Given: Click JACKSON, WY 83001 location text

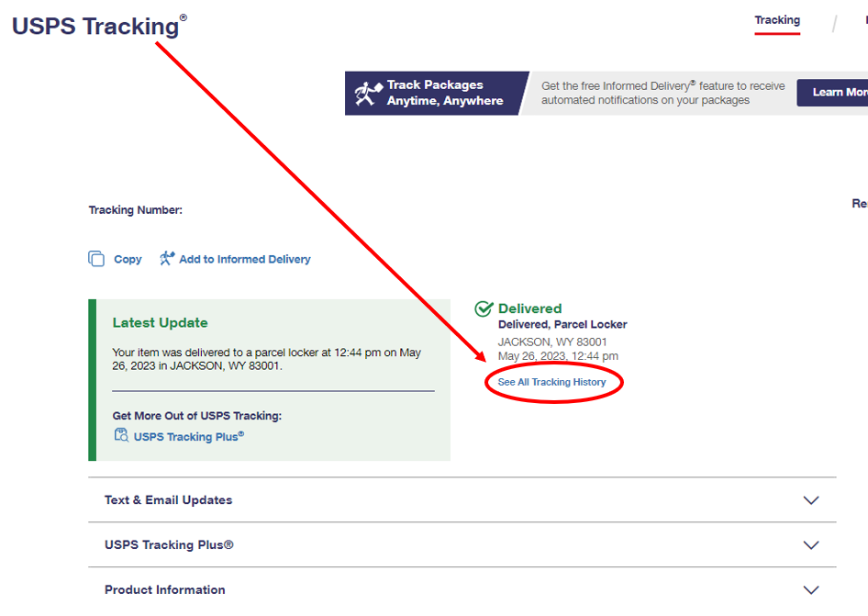Looking at the screenshot, I should pyautogui.click(x=552, y=342).
